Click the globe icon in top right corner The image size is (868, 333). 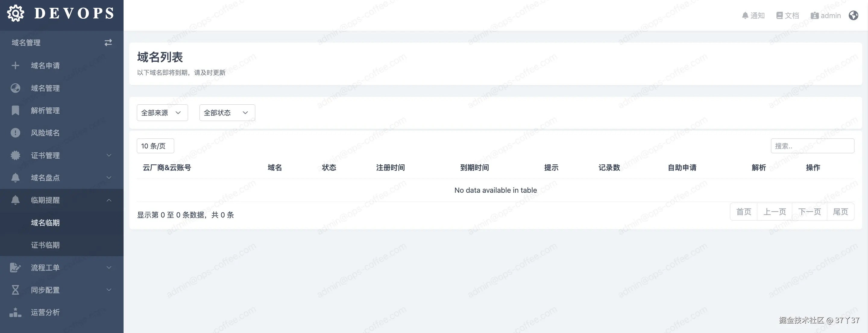[x=854, y=15]
